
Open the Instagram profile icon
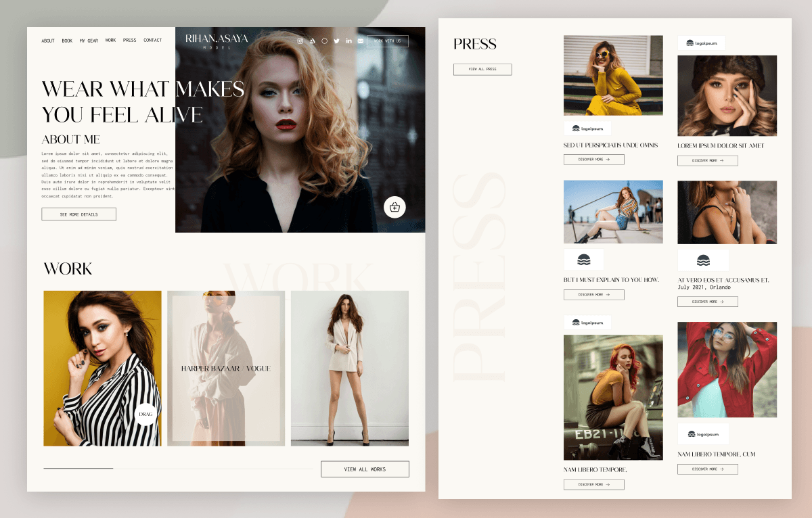[x=300, y=41]
